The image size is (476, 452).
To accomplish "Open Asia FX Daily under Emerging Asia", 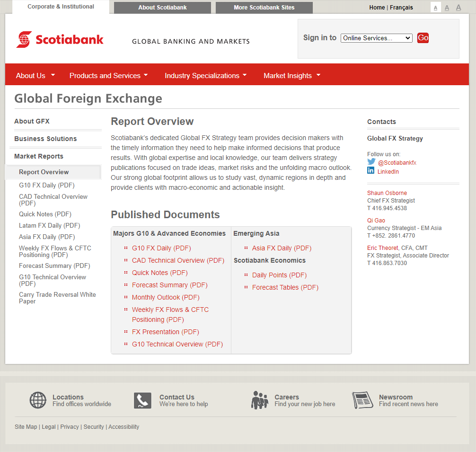I will point(282,248).
